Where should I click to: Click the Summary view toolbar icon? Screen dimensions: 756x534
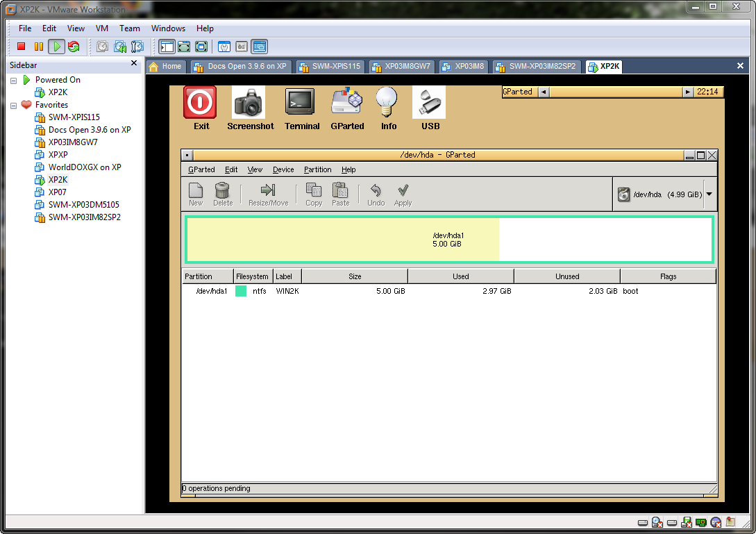(x=224, y=47)
